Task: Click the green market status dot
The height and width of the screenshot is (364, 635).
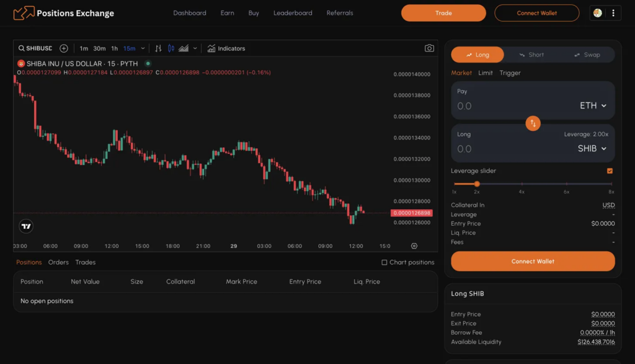Action: 148,64
